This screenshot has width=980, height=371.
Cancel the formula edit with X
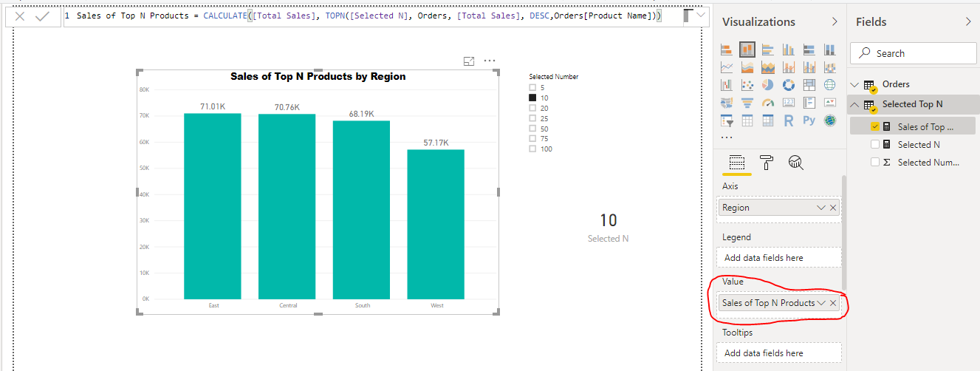(x=20, y=16)
